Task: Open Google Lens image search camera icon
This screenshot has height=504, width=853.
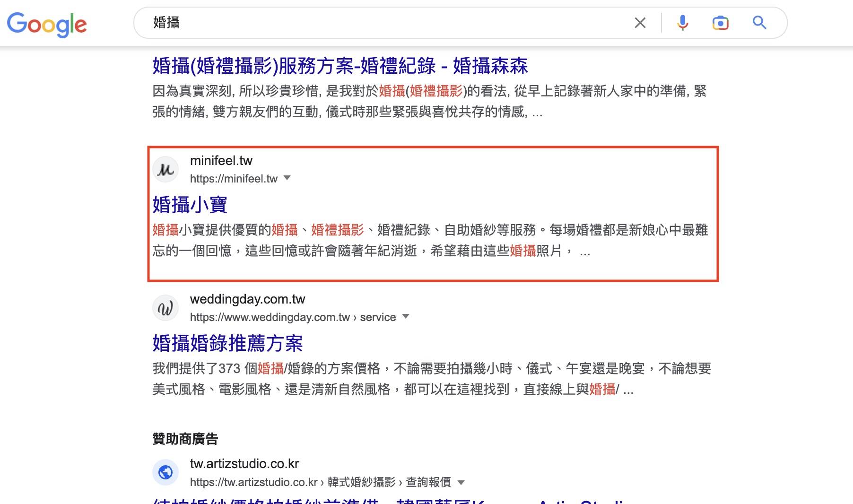Action: 720,23
